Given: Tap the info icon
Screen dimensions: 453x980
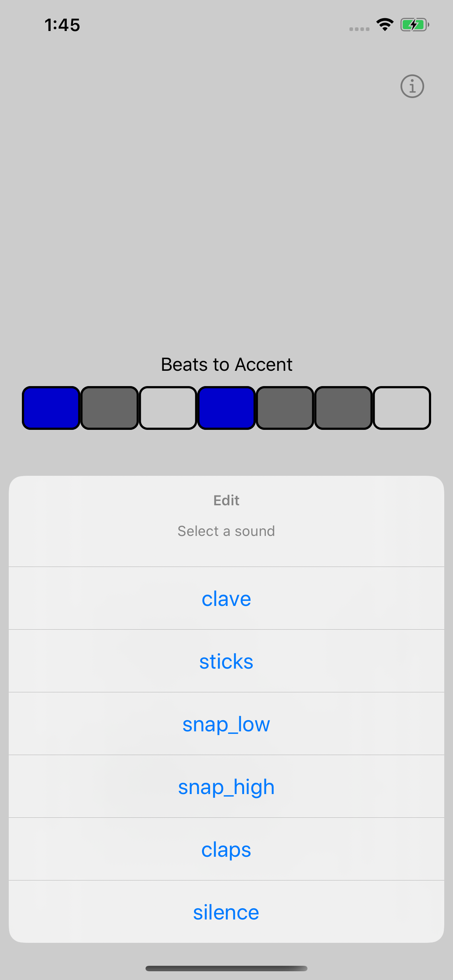Looking at the screenshot, I should [x=412, y=86].
